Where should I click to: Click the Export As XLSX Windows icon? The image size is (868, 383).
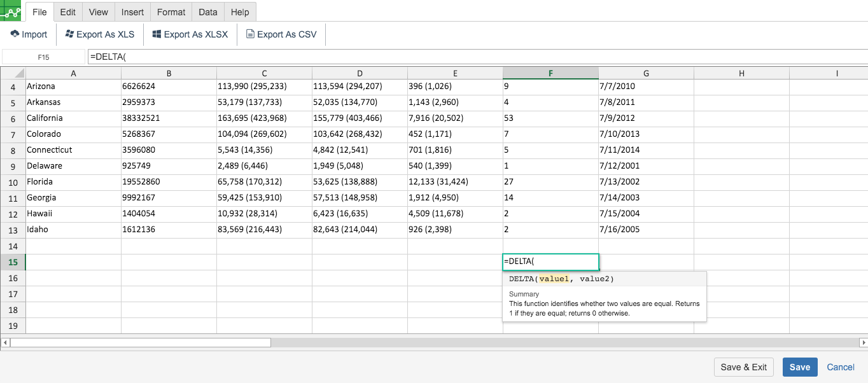tap(157, 34)
